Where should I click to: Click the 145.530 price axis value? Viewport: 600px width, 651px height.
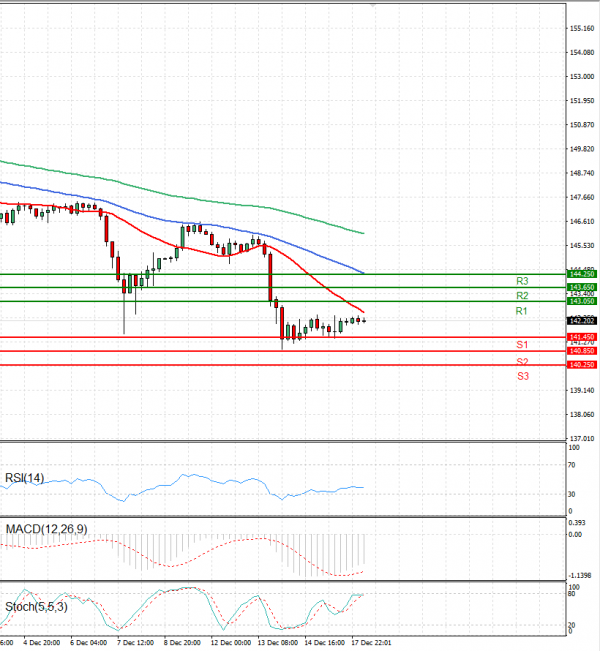[582, 245]
